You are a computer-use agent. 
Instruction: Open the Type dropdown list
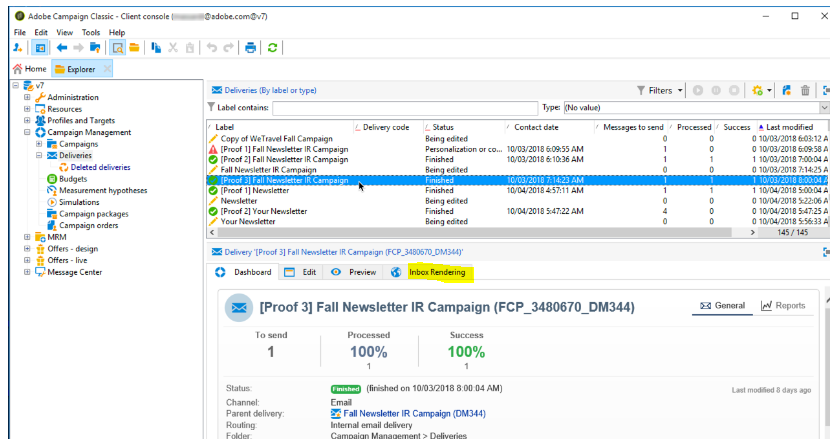point(824,107)
